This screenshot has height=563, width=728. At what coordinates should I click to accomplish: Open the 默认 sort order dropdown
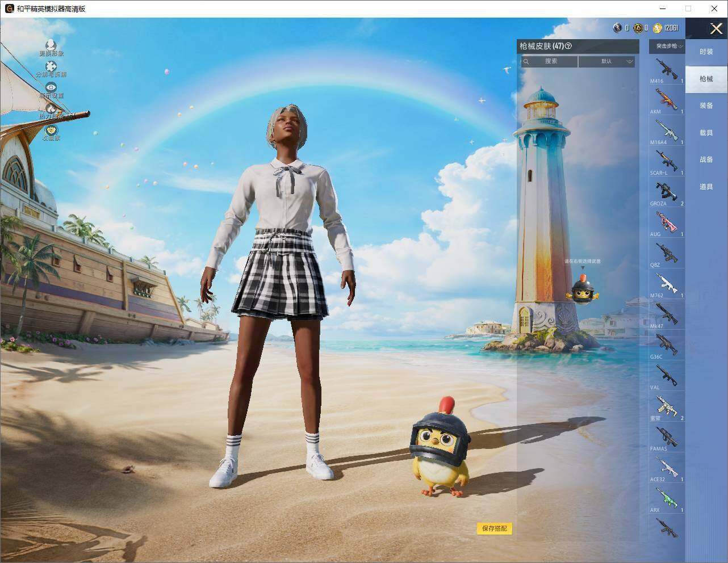tap(607, 61)
